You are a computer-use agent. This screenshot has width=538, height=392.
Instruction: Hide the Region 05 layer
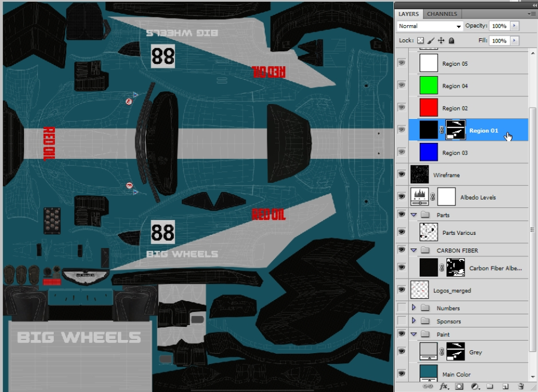[402, 63]
